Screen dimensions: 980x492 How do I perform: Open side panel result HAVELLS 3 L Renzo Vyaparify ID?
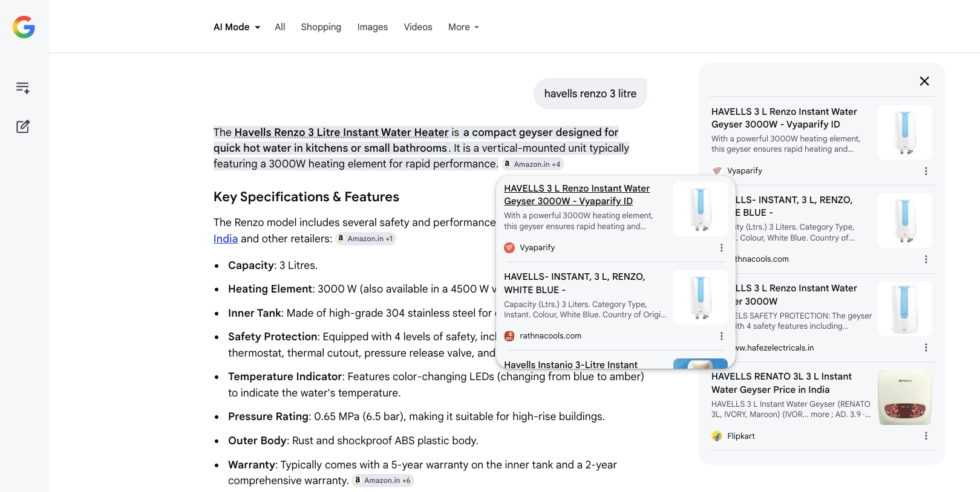pos(784,118)
